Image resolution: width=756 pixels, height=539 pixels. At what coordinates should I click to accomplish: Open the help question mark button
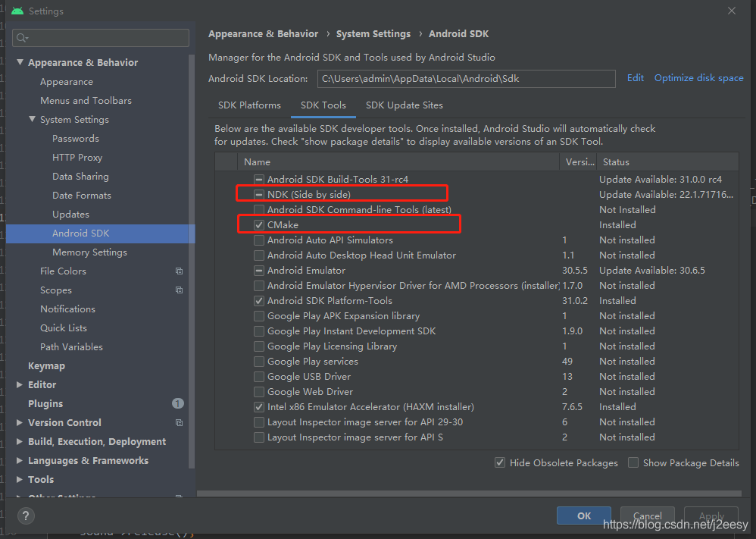(26, 515)
